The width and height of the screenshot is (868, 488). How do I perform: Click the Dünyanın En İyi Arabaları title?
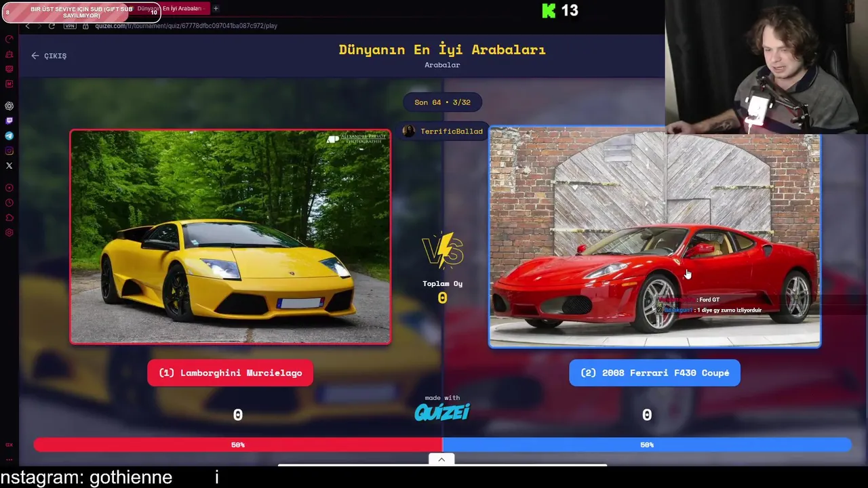[442, 49]
